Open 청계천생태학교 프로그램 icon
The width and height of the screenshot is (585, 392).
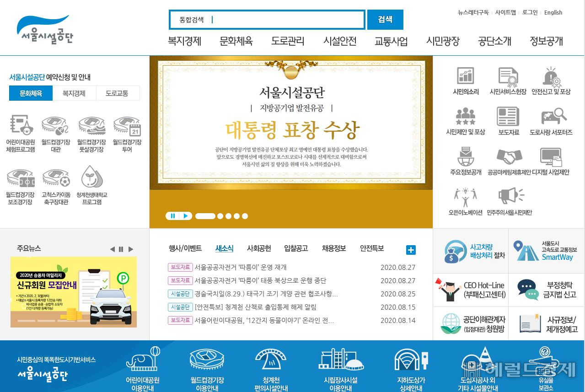[91, 177]
